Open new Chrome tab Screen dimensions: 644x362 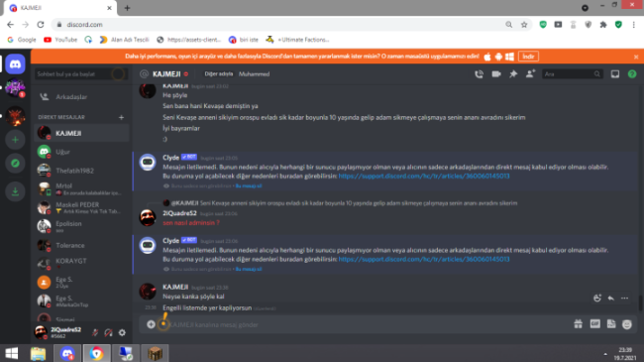coord(127,8)
